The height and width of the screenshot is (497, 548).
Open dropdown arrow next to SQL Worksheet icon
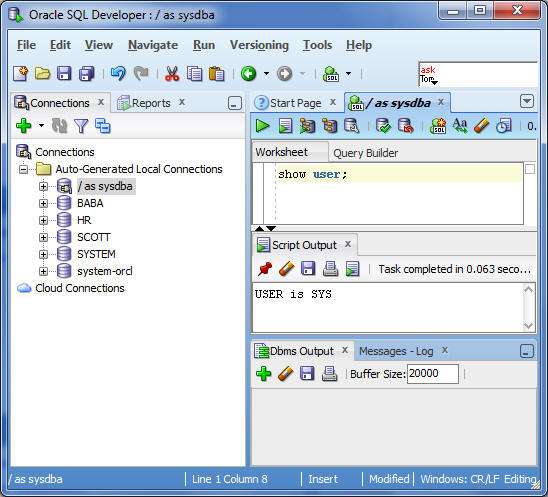(348, 73)
